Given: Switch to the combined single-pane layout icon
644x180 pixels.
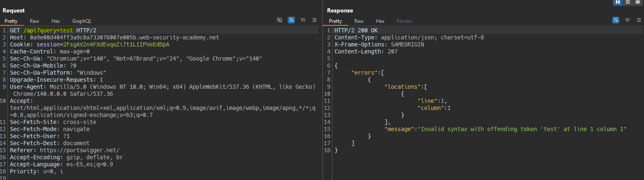Looking at the screenshot, I should tap(638, 2).
